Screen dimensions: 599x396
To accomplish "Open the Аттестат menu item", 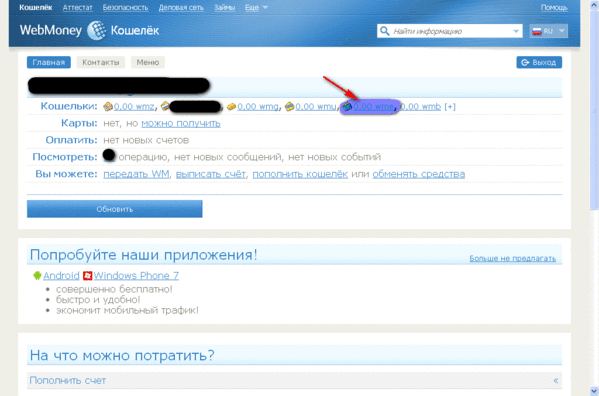I will pos(78,7).
